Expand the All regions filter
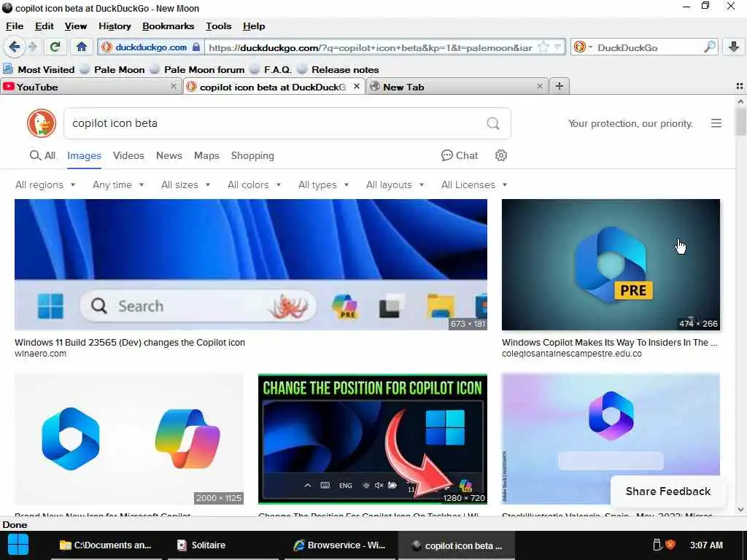 coord(45,184)
